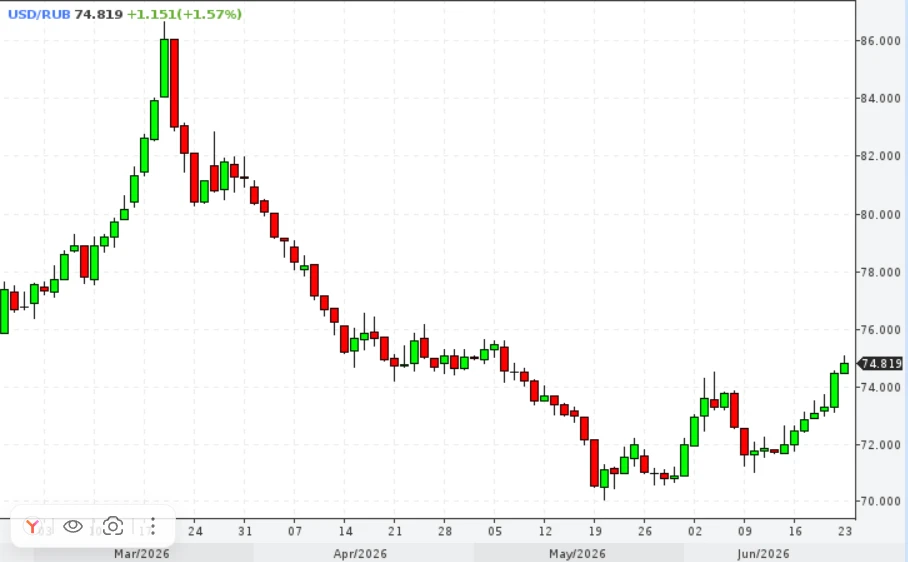Click the 70.000 price axis label
908x562 pixels.
pos(881,501)
